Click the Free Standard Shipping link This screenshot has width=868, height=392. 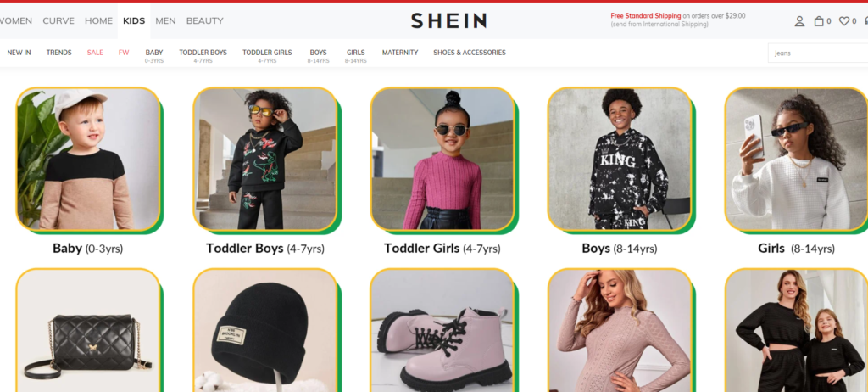click(x=645, y=16)
